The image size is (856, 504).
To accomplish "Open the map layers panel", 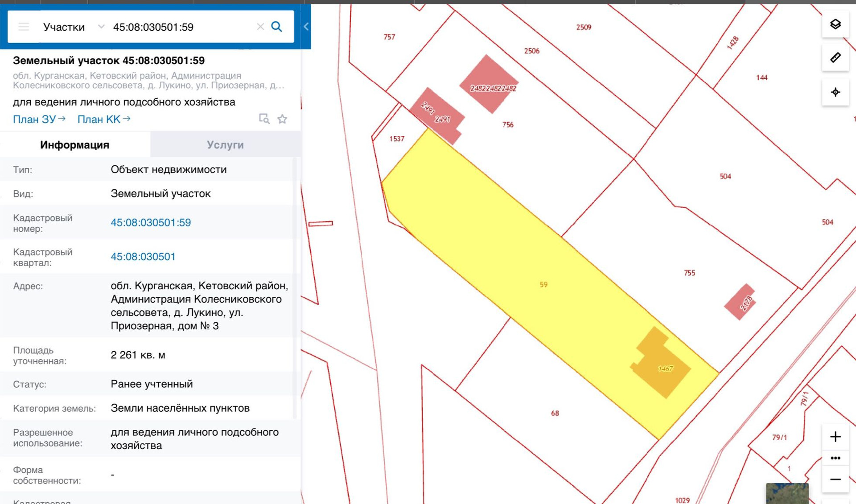I will [835, 24].
